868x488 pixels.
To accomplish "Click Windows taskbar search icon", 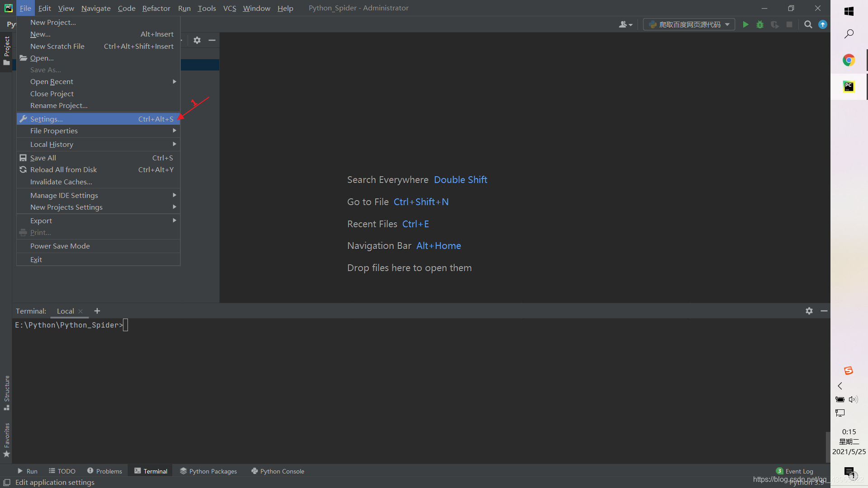I will coord(849,34).
